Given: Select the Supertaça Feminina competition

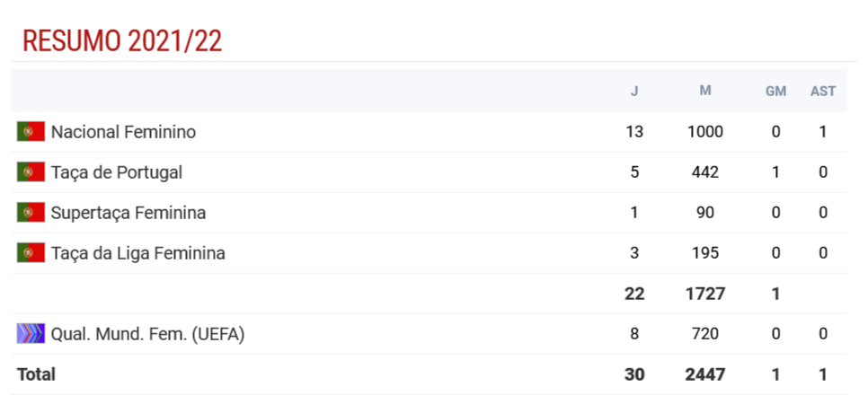Looking at the screenshot, I should [x=128, y=213].
